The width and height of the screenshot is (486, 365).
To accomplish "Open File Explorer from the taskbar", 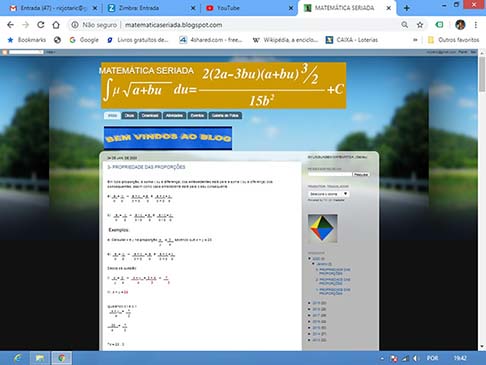I will [40, 358].
